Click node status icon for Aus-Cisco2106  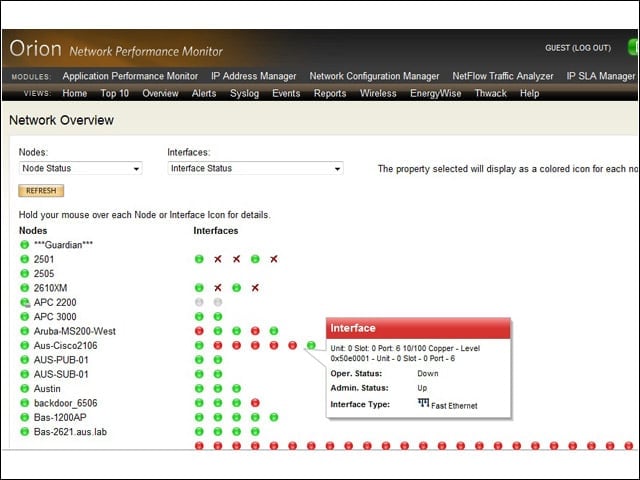click(24, 345)
